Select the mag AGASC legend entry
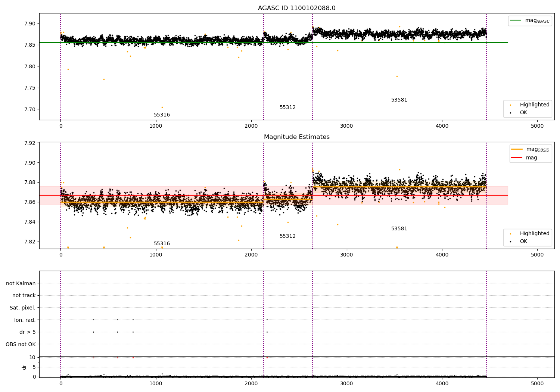Viewport: 560px width, 392px height. click(x=530, y=21)
